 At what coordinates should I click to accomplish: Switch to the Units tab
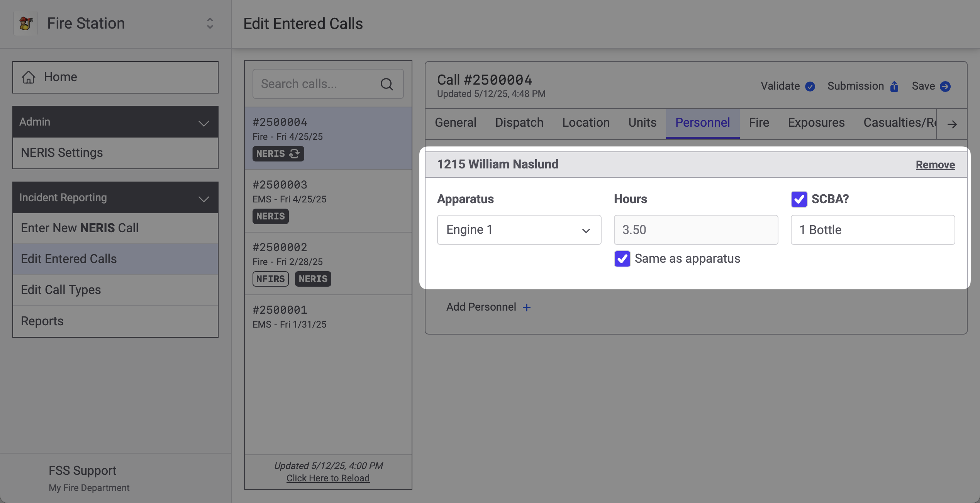tap(642, 122)
